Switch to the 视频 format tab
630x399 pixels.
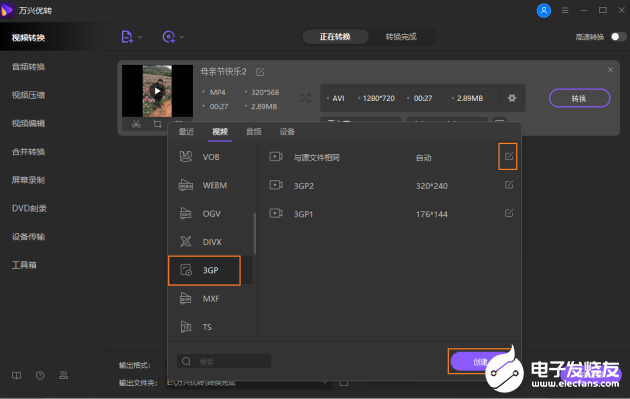220,132
